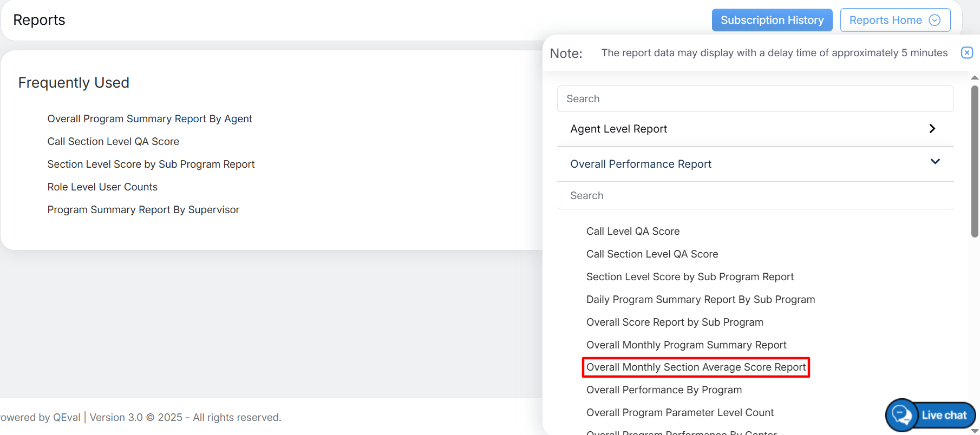Expand the Agent Level Report section
Viewport: 980px width, 435px height.
click(x=931, y=129)
